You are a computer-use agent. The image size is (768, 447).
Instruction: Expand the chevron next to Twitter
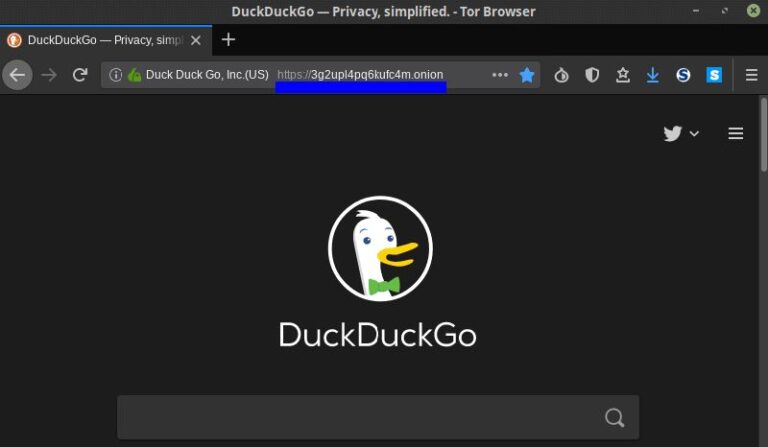(x=694, y=133)
